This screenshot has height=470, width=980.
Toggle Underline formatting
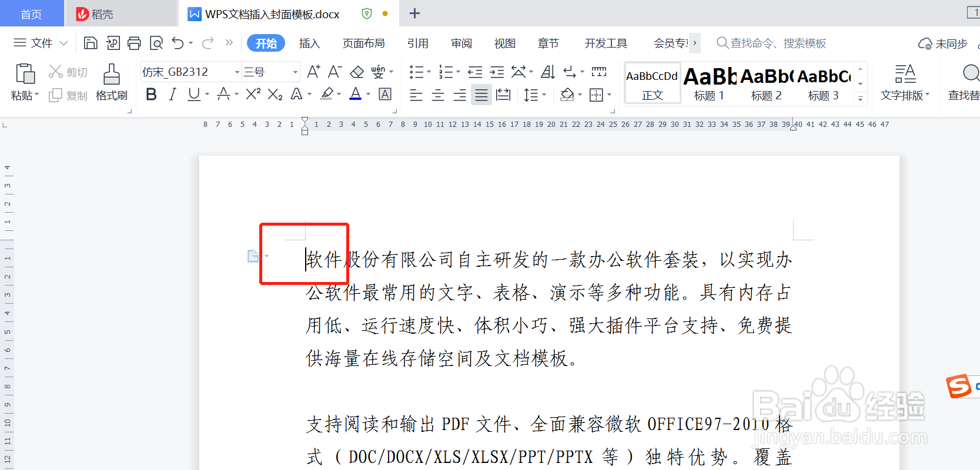193,94
